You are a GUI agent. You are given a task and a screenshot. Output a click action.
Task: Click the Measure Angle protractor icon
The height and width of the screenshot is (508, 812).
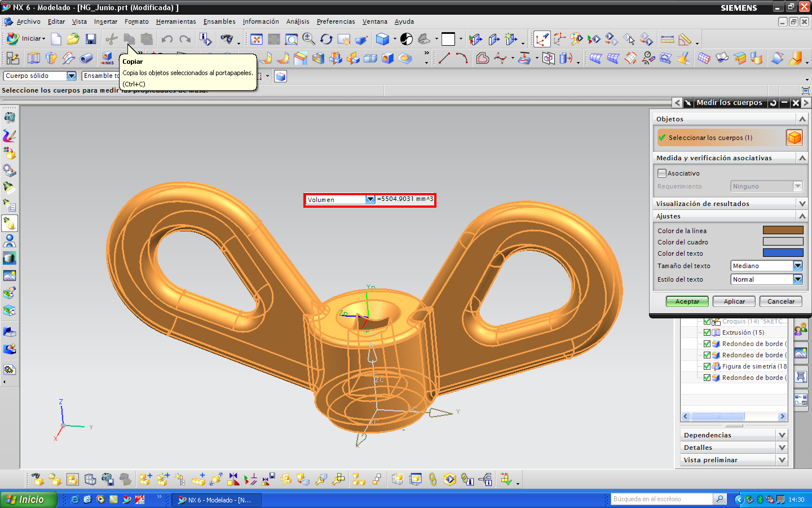pyautogui.click(x=685, y=39)
